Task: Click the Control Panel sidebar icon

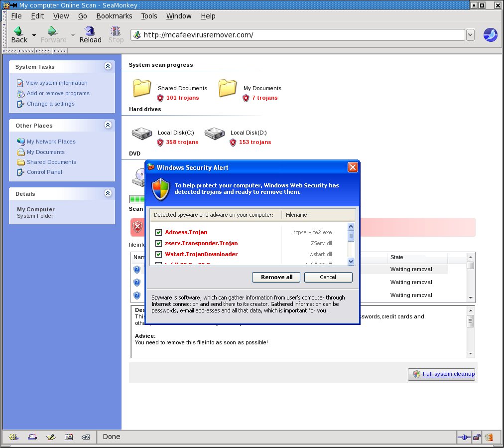Action: [20, 172]
